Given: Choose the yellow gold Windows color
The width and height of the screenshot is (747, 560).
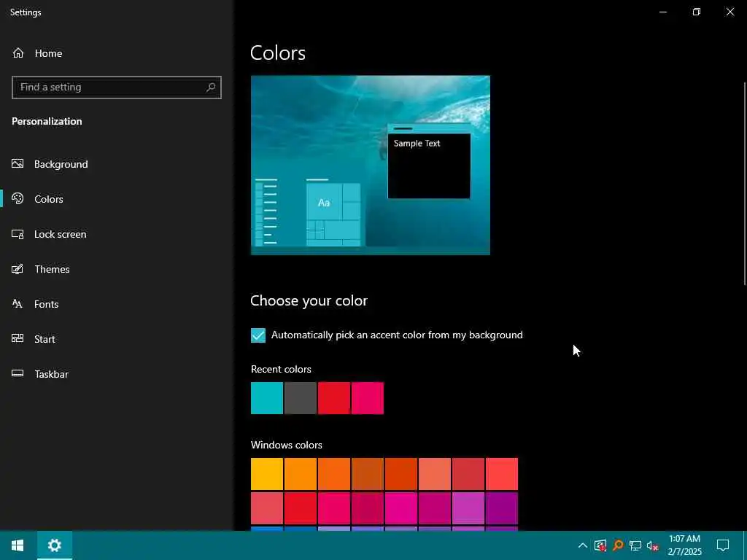Looking at the screenshot, I should (x=267, y=474).
